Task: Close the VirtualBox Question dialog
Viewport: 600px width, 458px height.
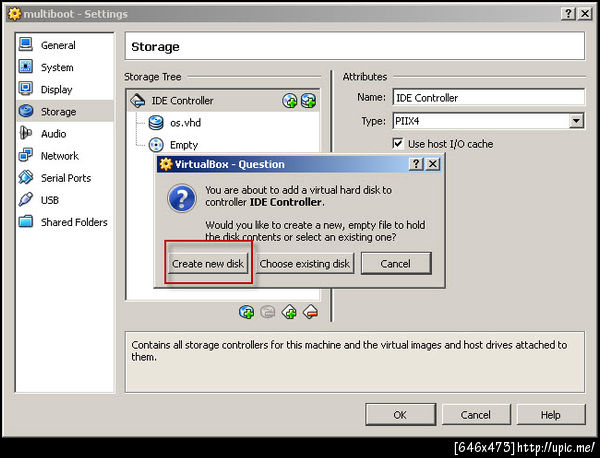Action: [x=433, y=164]
